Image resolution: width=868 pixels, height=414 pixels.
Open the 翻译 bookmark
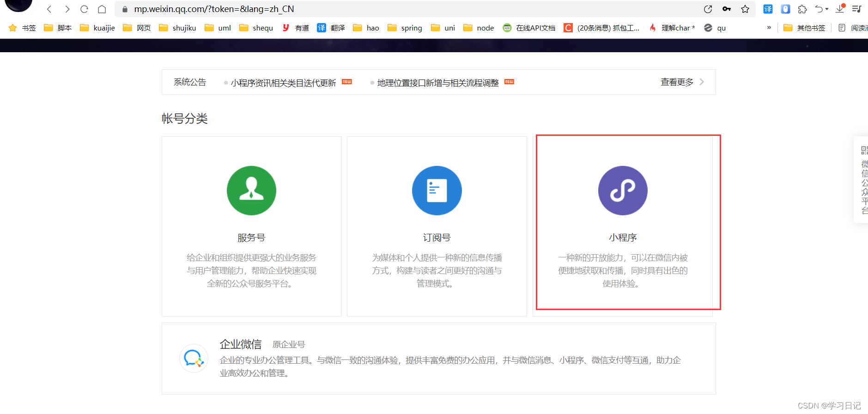pyautogui.click(x=331, y=28)
